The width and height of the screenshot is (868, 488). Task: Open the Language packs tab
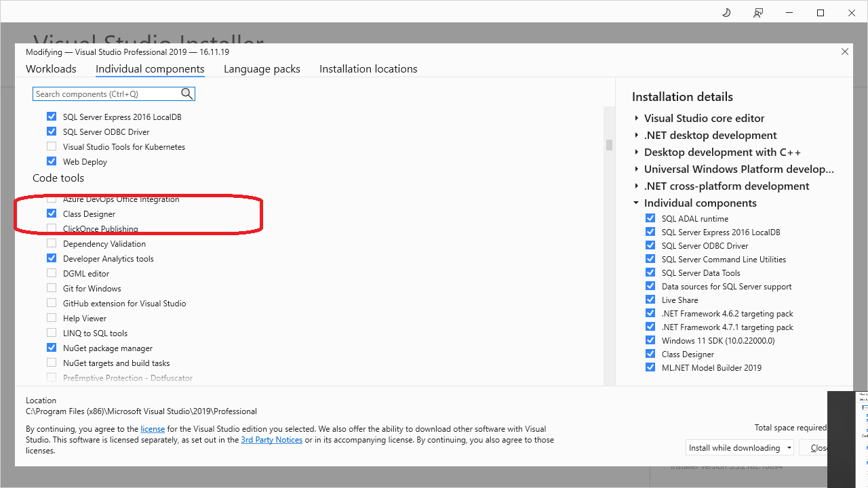pyautogui.click(x=262, y=68)
